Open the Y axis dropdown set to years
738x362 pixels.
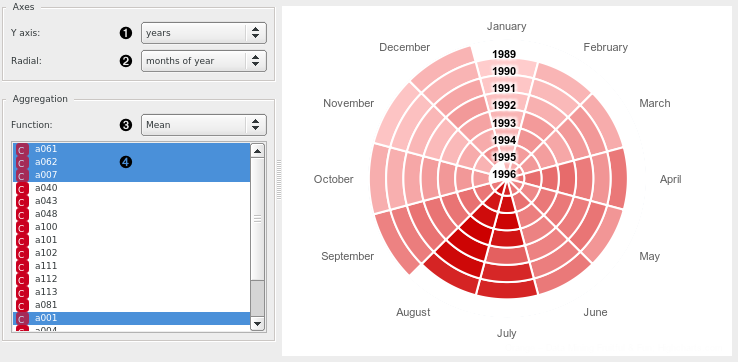tap(204, 33)
